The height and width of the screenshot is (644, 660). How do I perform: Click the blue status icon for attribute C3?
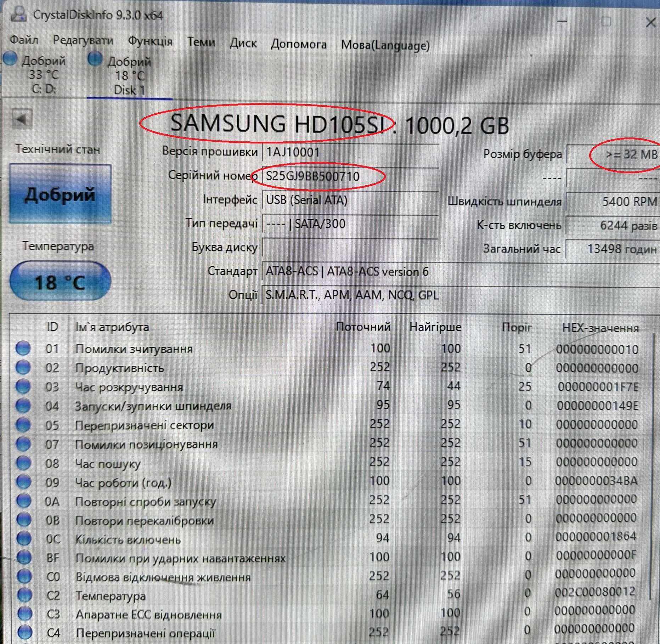[x=24, y=614]
